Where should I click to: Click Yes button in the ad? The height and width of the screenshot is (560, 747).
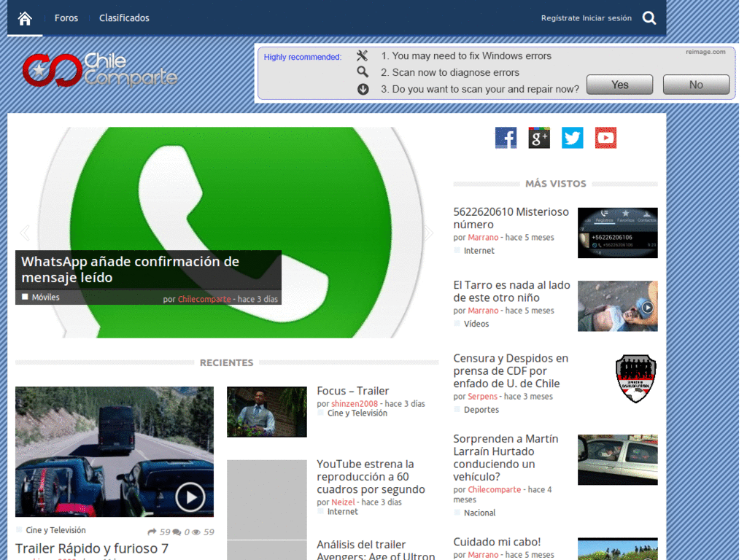pyautogui.click(x=620, y=85)
